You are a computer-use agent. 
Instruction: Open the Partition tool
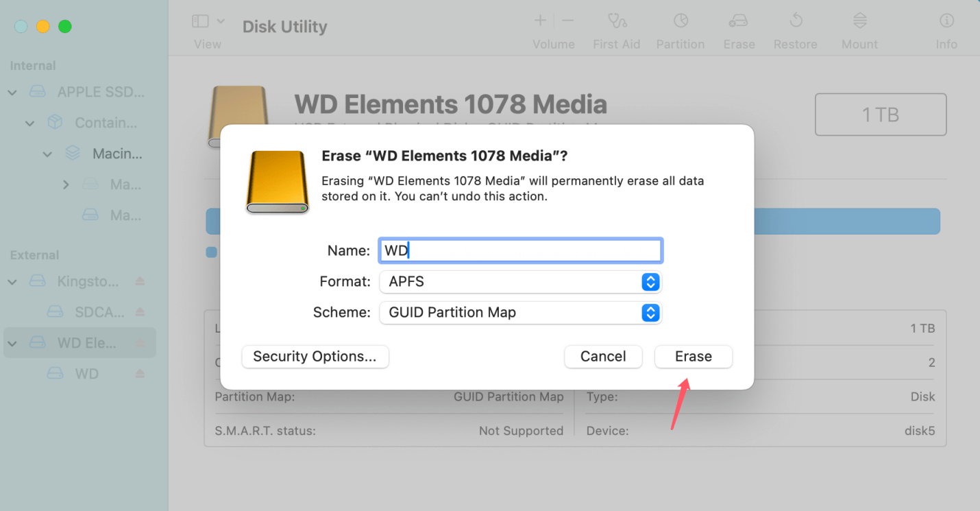point(680,27)
